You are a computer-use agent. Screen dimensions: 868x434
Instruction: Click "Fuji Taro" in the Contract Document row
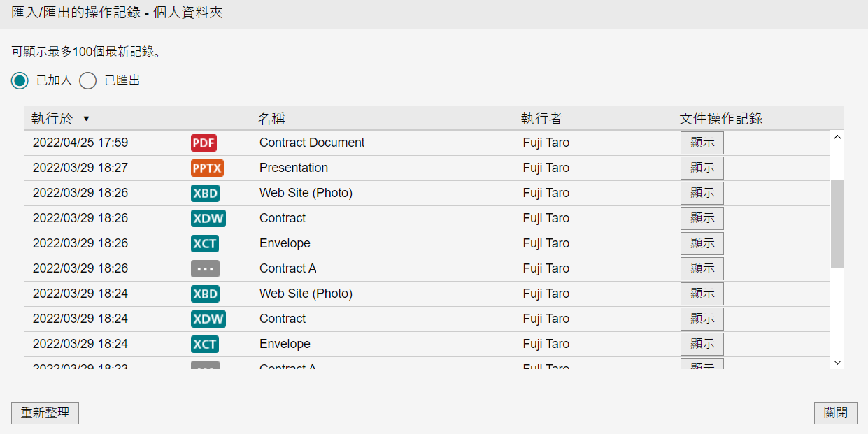pos(546,143)
